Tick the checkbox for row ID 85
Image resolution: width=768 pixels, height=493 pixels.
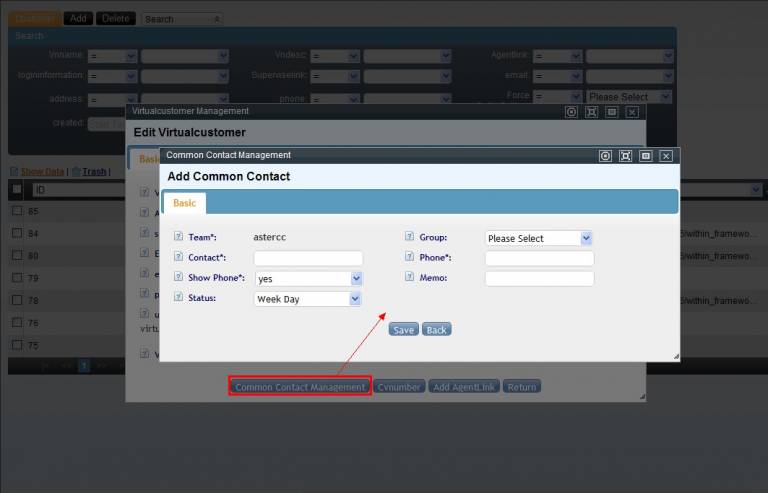pyautogui.click(x=17, y=211)
